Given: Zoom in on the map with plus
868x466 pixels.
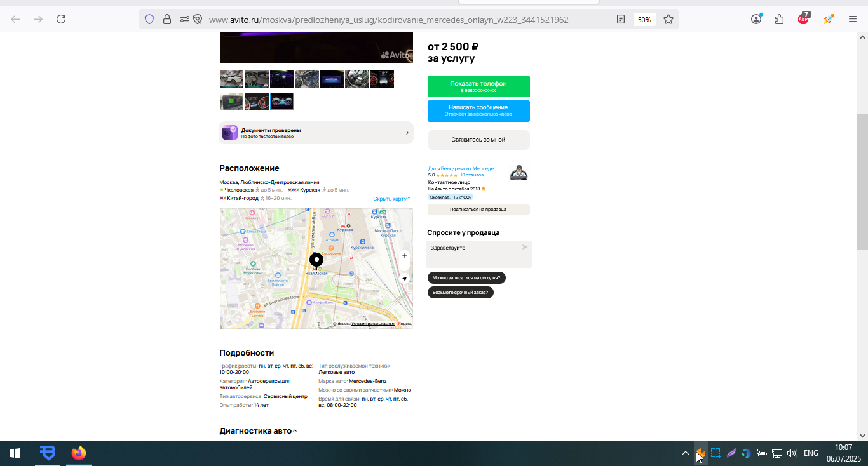Looking at the screenshot, I should pos(405,256).
